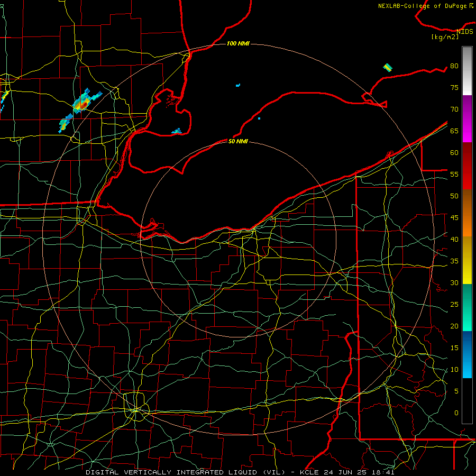Click the 50 value on the color scale

pyautogui.click(x=454, y=196)
